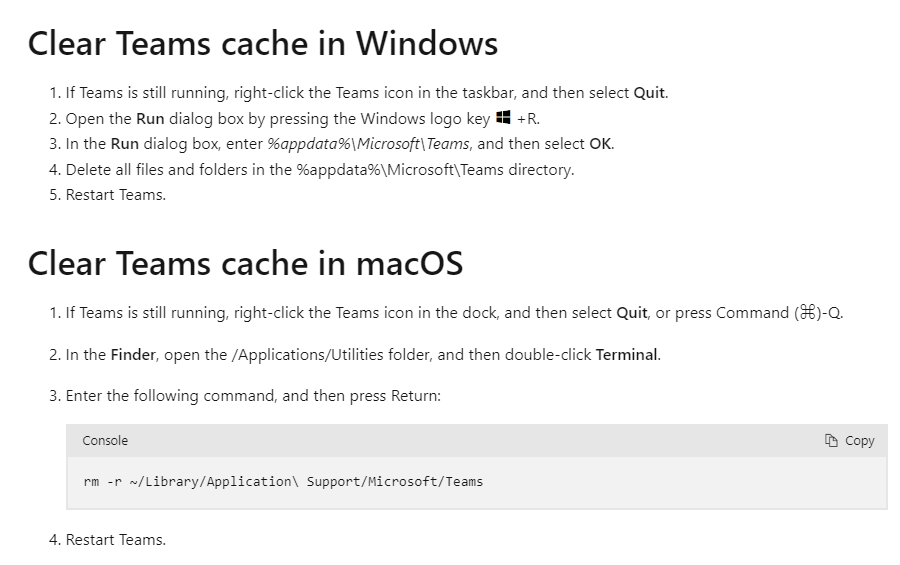Click the bold Quit in macOS steps
Viewport: 900px width, 565px height.
632,312
